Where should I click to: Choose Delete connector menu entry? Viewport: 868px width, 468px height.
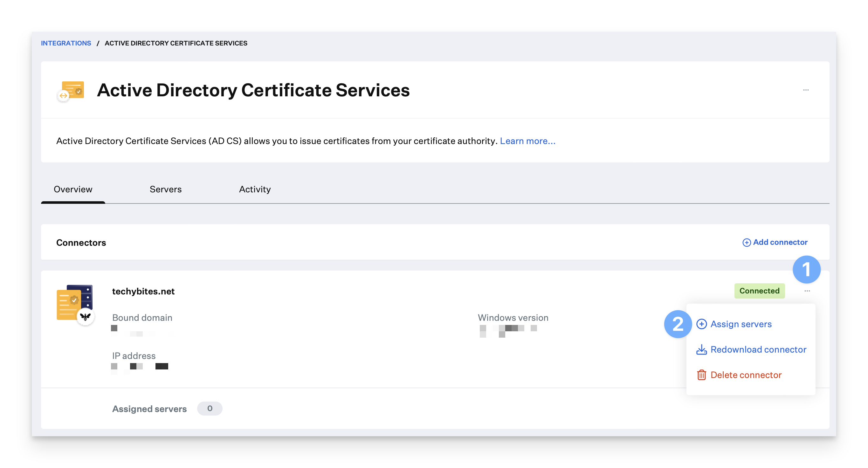pos(746,375)
